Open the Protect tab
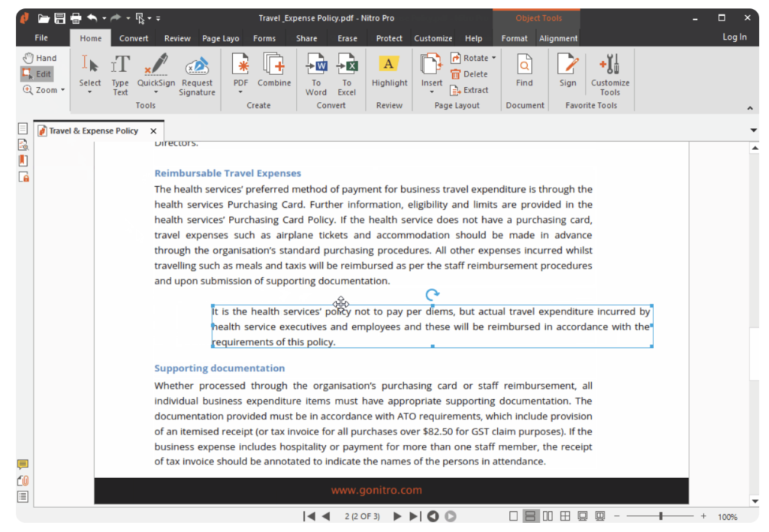The width and height of the screenshot is (769, 532). click(389, 38)
